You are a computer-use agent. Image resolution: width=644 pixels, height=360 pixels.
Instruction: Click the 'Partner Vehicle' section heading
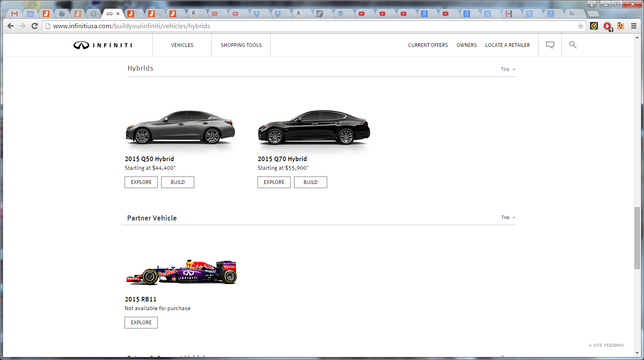[152, 218]
